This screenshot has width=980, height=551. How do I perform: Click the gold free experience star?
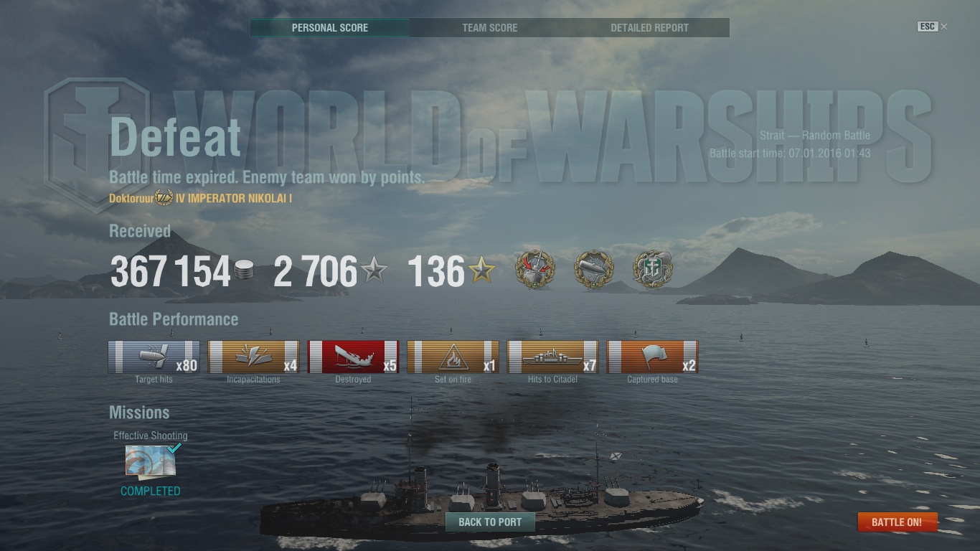tap(481, 271)
